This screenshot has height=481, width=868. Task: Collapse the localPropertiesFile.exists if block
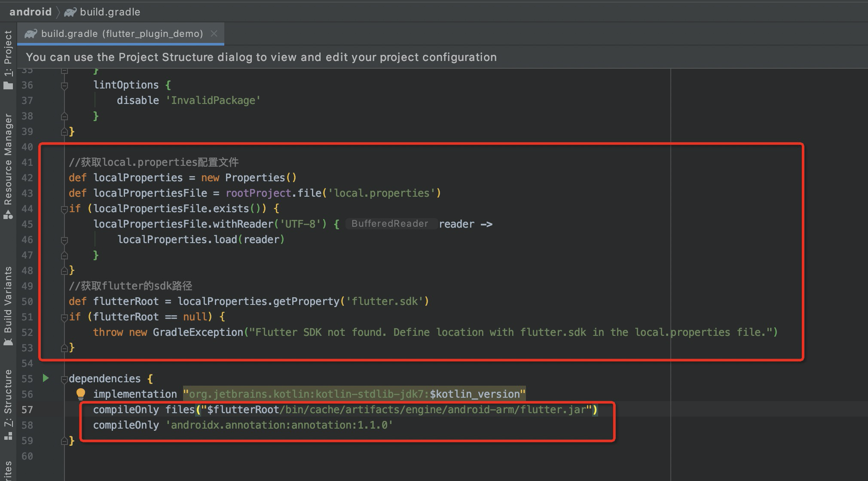pyautogui.click(x=64, y=209)
